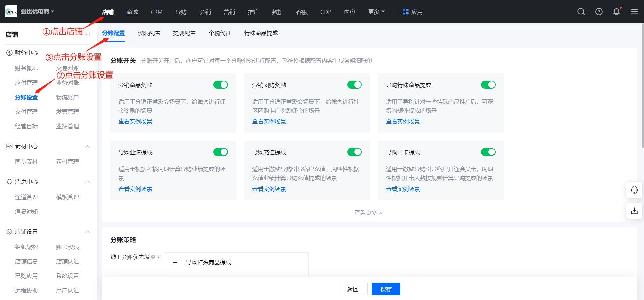The height and width of the screenshot is (300, 644).
Task: Click the 素材中心 image icon
Action: [9, 146]
